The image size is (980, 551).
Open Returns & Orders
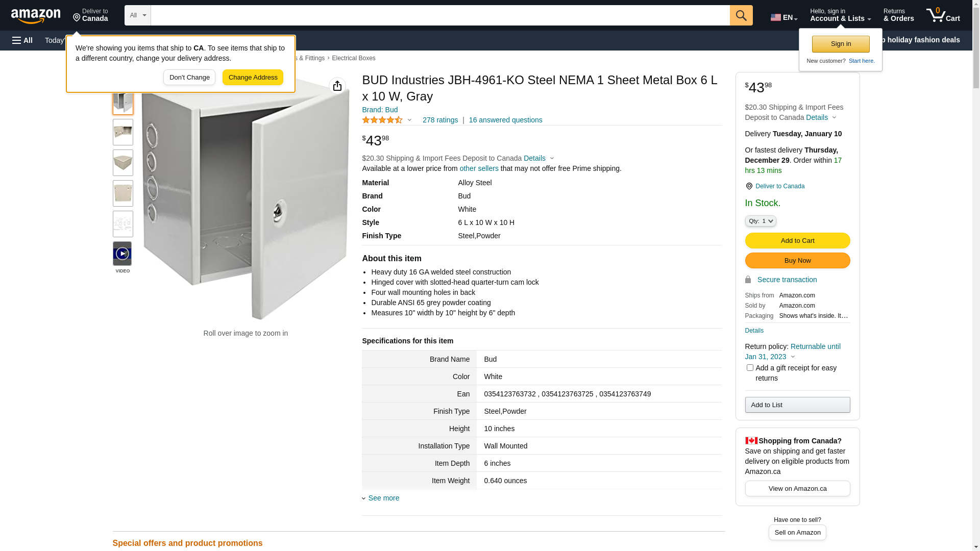click(898, 15)
